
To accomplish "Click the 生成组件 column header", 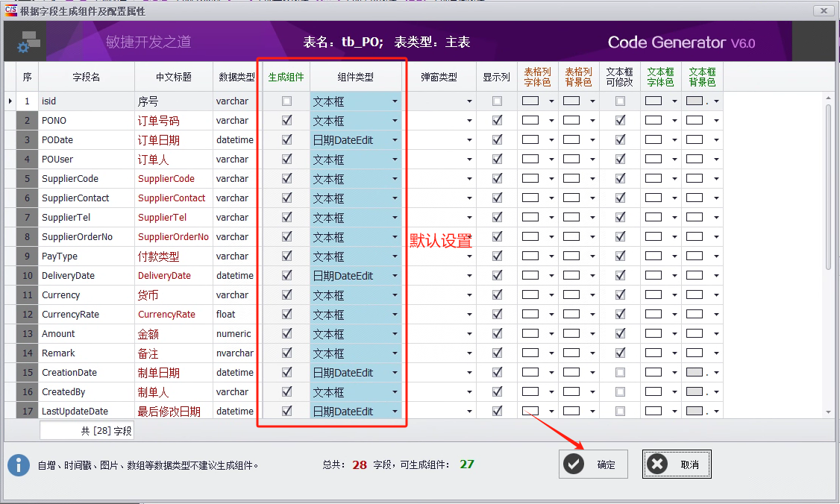I will click(286, 77).
